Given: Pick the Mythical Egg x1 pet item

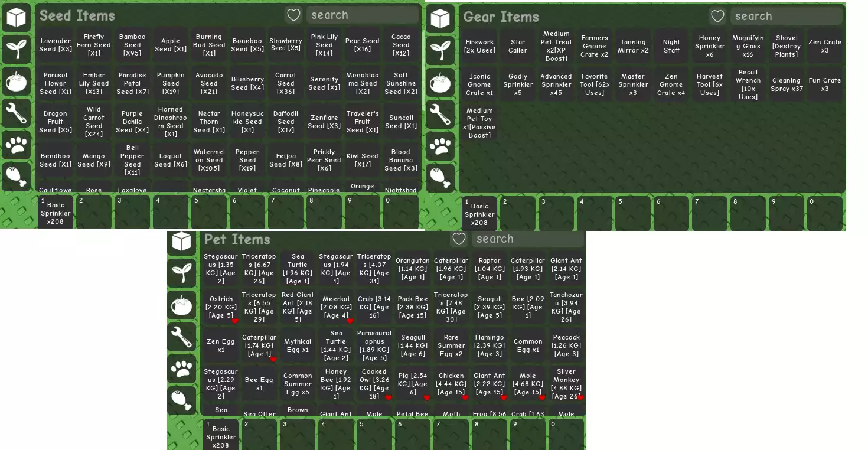Looking at the screenshot, I should 297,345.
